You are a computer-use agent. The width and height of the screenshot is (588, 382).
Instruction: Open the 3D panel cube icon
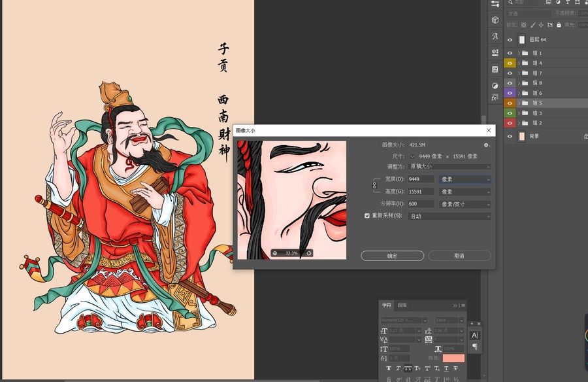(495, 20)
